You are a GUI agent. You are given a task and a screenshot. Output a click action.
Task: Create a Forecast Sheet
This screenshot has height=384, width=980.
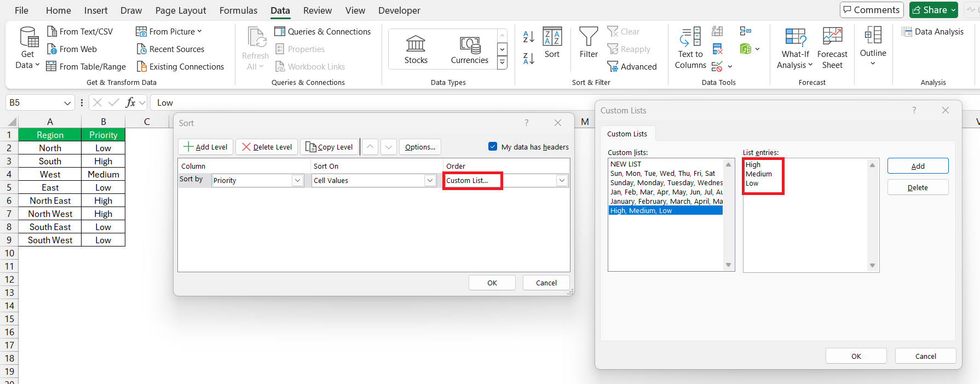(832, 48)
